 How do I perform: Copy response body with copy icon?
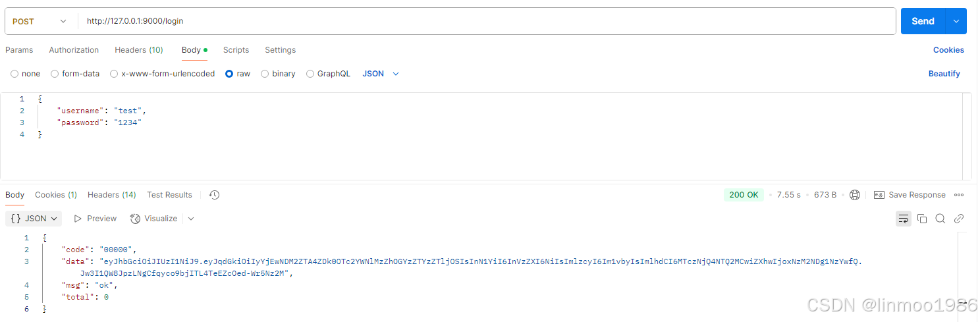coord(922,219)
